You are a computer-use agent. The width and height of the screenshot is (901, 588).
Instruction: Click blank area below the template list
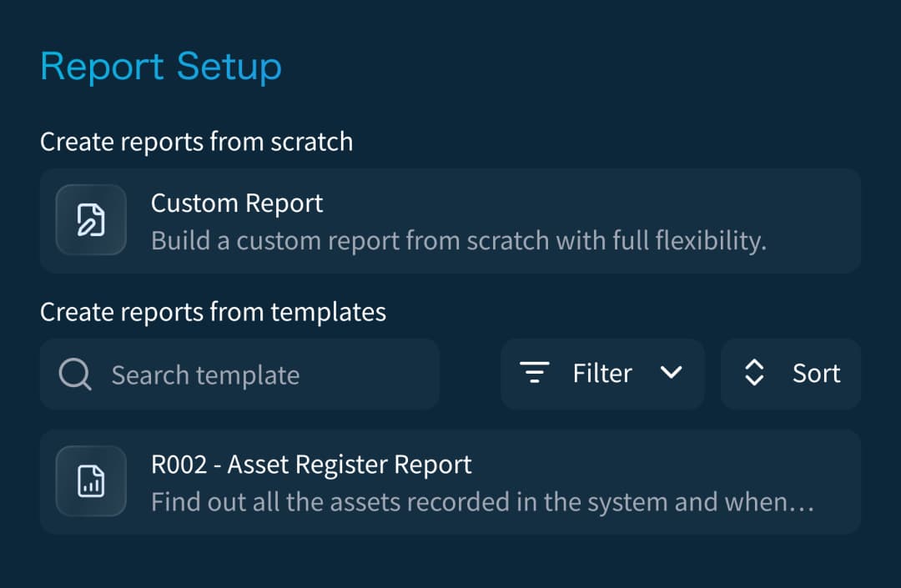(x=450, y=563)
